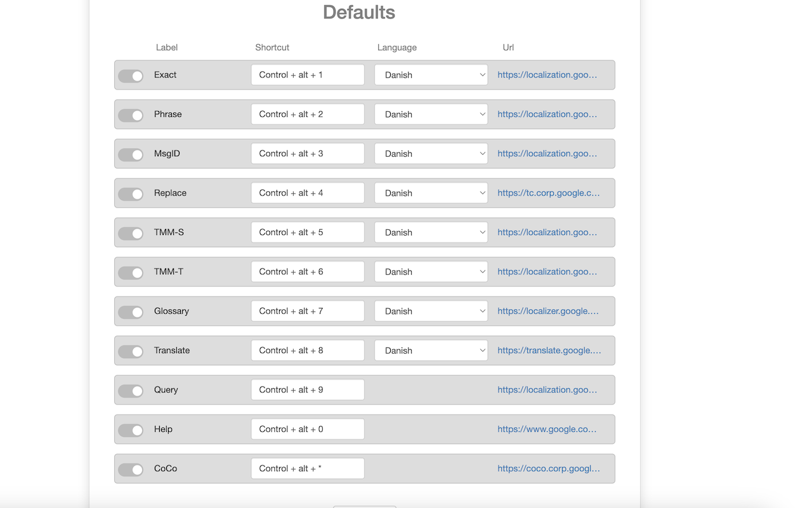This screenshot has height=508, width=812.
Task: Click the partially visible button below CoCo
Action: pyautogui.click(x=365, y=506)
